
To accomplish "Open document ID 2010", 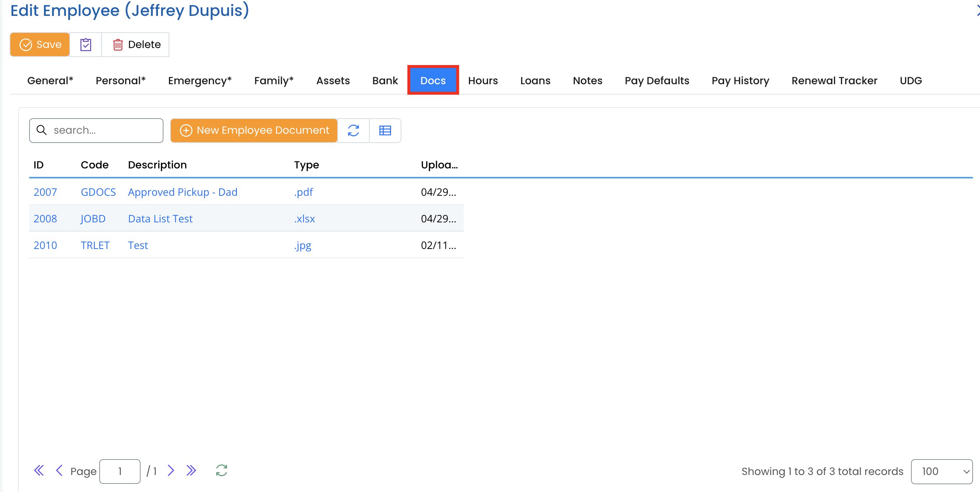I will (45, 245).
